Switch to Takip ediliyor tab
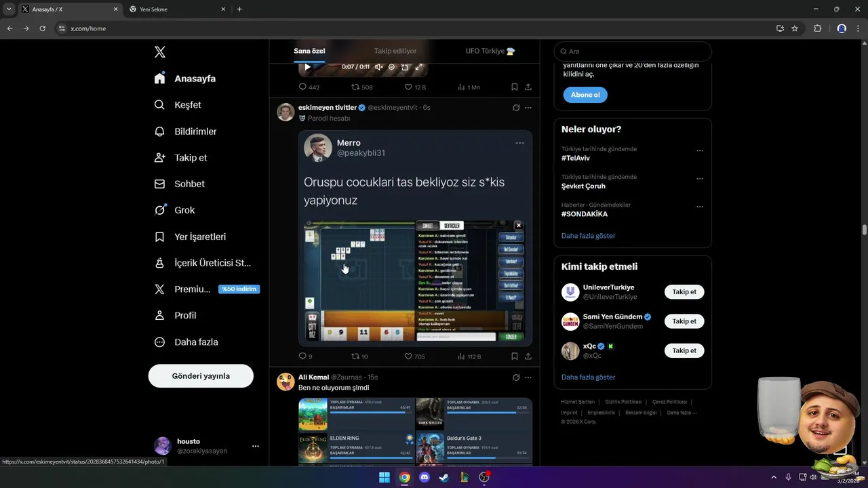This screenshot has width=868, height=488. [x=395, y=51]
